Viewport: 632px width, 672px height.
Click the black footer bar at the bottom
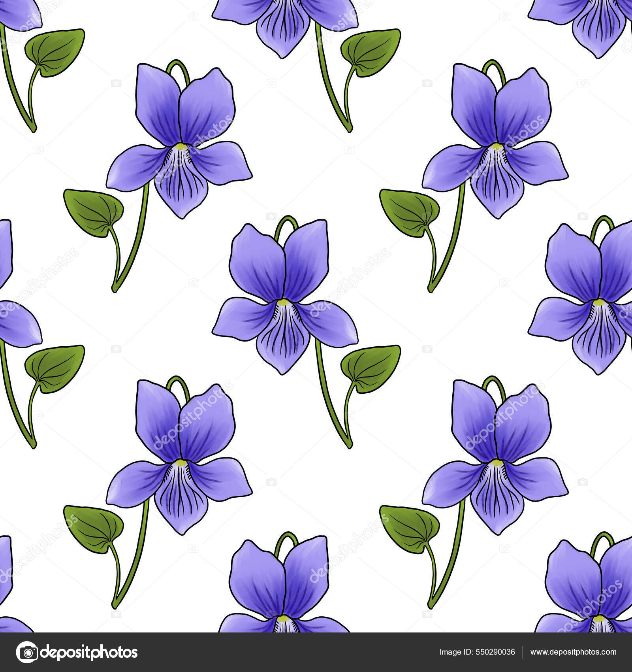point(316,651)
